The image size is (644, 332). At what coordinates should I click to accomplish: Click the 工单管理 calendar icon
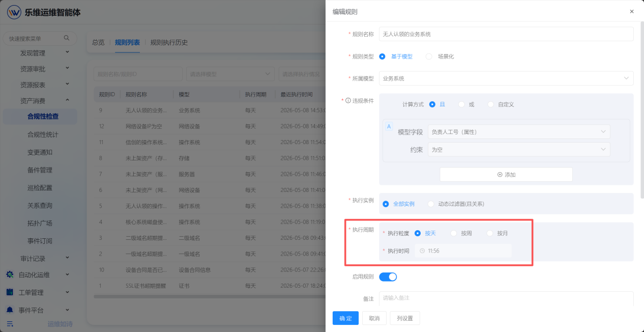coord(10,292)
